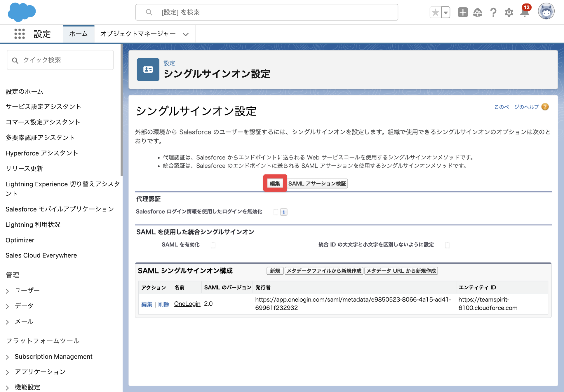Viewport: 564px width, 392px height.
Task: Open オブジェクトマネージャー tab dropdown chevron
Action: (186, 34)
